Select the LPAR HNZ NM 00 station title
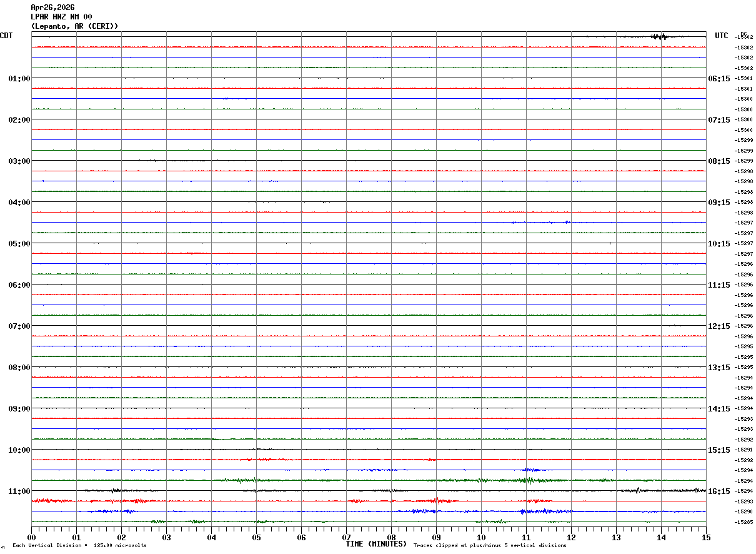Image resolution: width=756 pixels, height=554 pixels. (61, 17)
